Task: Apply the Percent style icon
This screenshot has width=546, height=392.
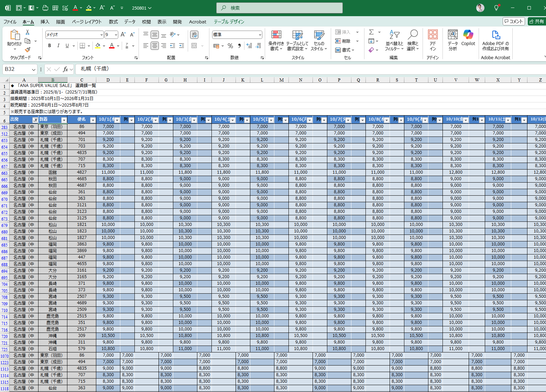Action: [230, 46]
